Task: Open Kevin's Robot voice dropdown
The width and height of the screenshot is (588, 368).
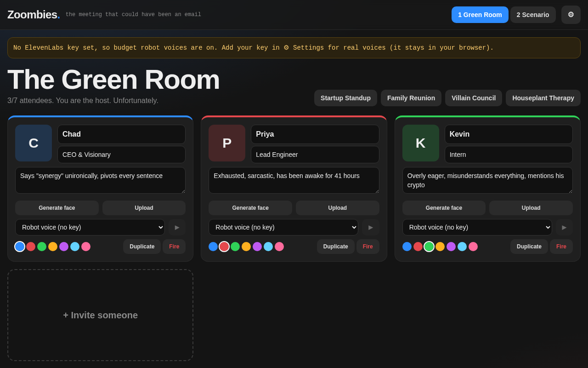Action: click(x=477, y=227)
